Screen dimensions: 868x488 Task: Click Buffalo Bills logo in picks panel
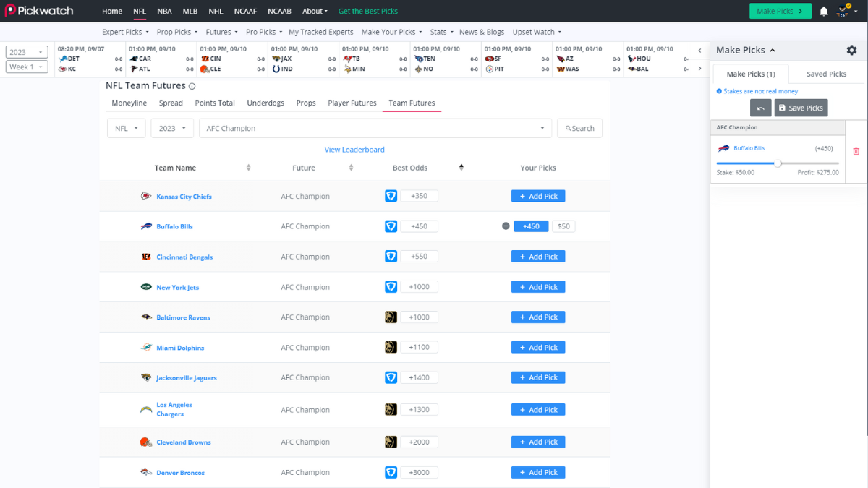(723, 148)
